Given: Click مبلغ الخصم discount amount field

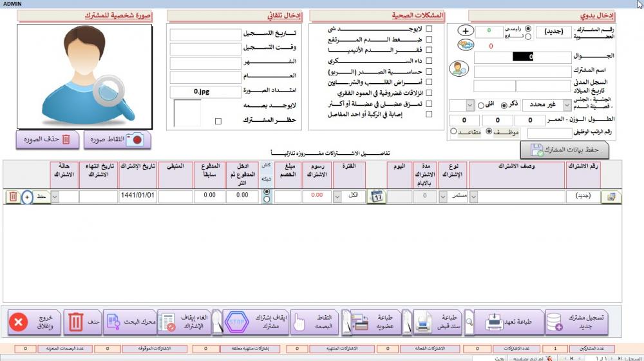Looking at the screenshot, I should pos(287,197).
